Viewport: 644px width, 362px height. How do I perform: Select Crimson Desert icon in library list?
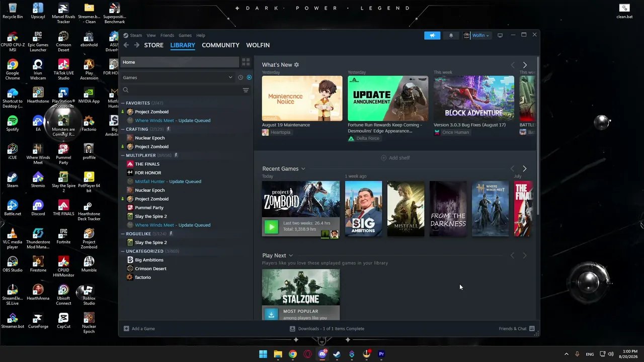130,268
